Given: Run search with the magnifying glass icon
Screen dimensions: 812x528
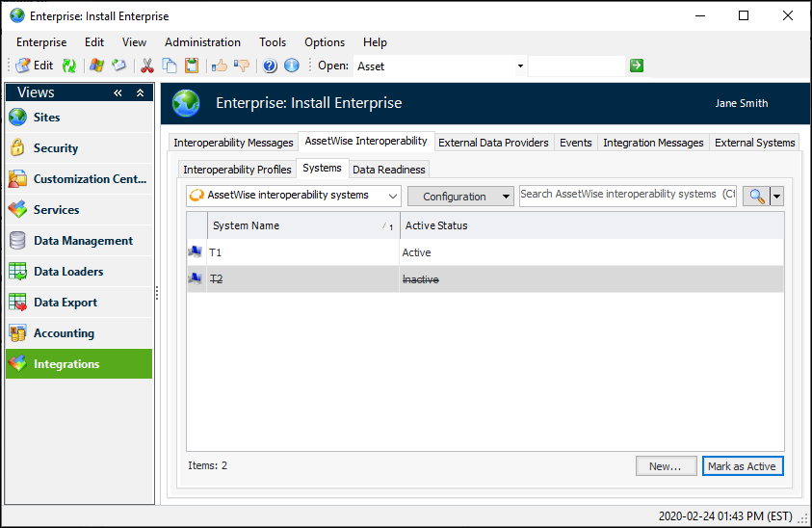Looking at the screenshot, I should pos(757,196).
